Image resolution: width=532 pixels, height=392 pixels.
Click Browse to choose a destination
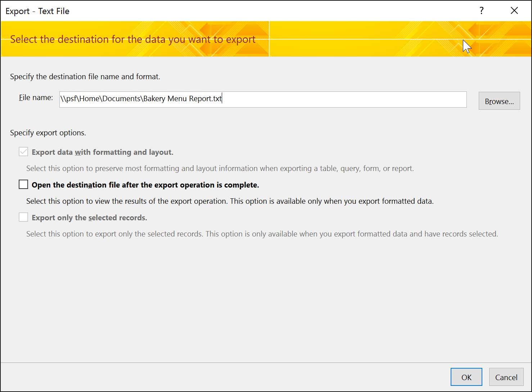point(499,101)
